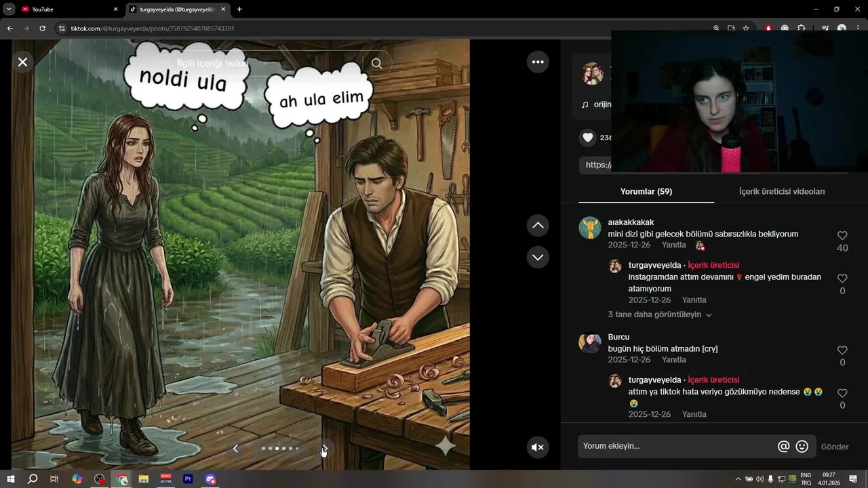Show the next photo in the slideshow

click(324, 449)
